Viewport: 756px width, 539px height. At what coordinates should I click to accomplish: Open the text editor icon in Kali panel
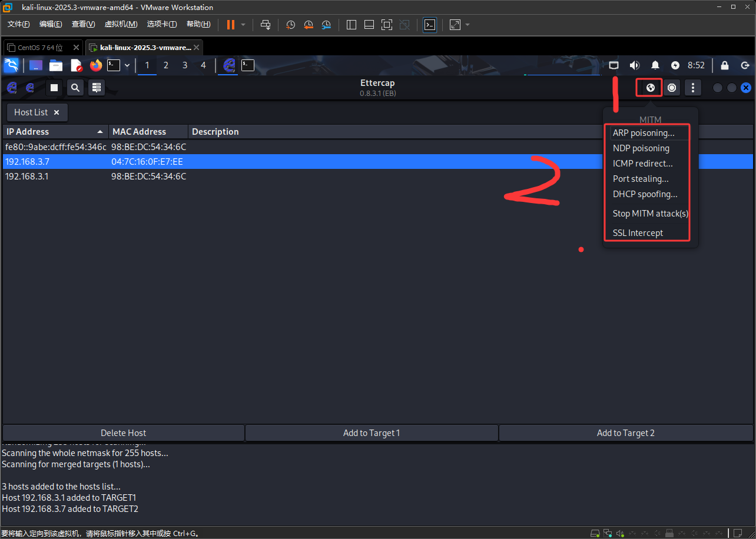tap(76, 65)
